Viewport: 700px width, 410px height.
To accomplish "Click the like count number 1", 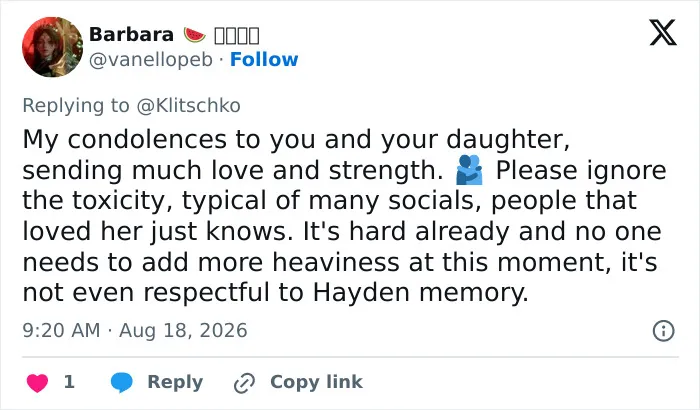I will click(x=69, y=382).
